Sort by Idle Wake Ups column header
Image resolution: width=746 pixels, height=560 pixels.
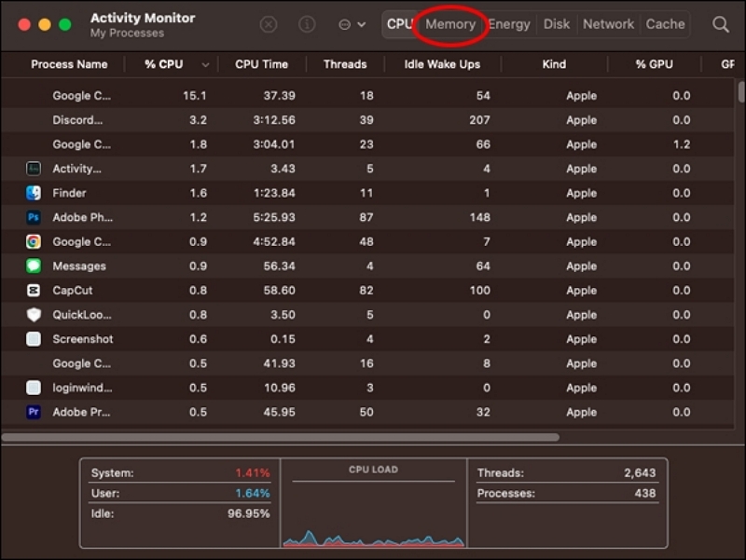click(x=442, y=64)
